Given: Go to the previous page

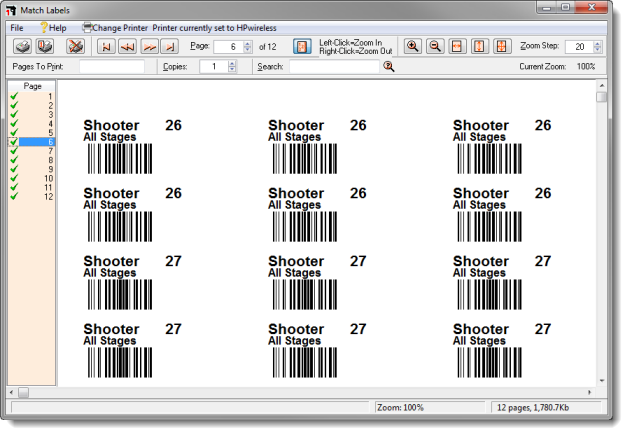Looking at the screenshot, I should (x=128, y=46).
